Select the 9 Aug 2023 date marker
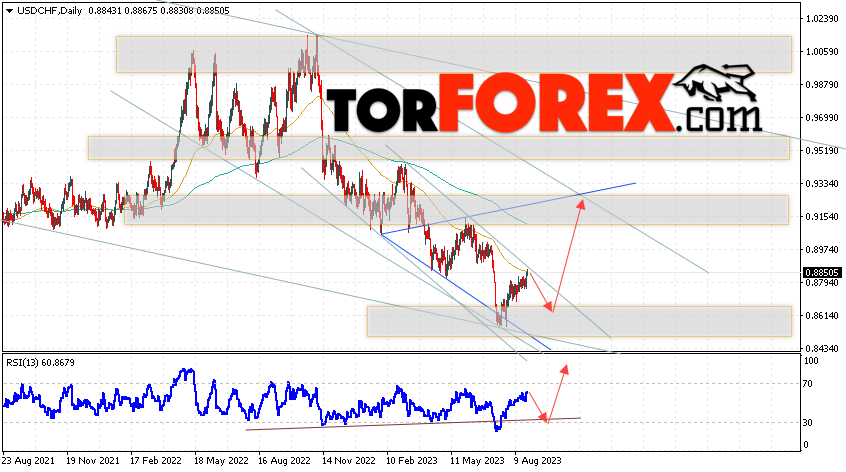This screenshot has width=846, height=472. tap(537, 461)
